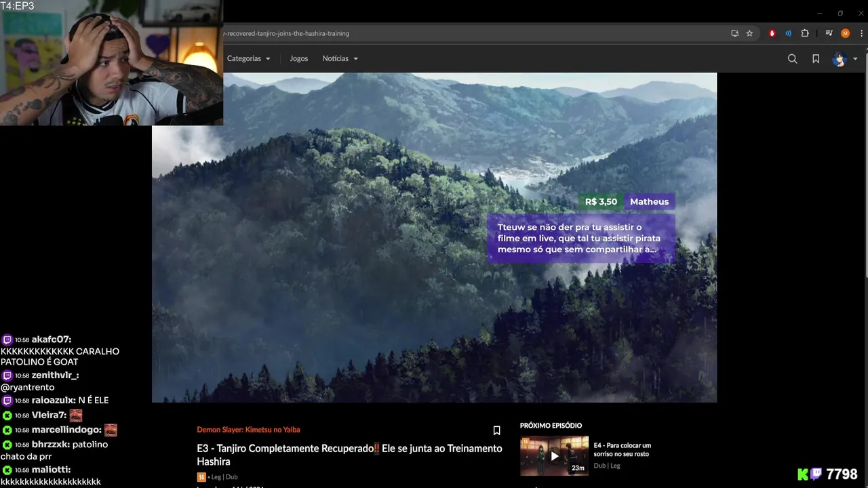Screen dimensions: 868x488
Task: Click chat username Vieira7
Action: tap(49, 415)
